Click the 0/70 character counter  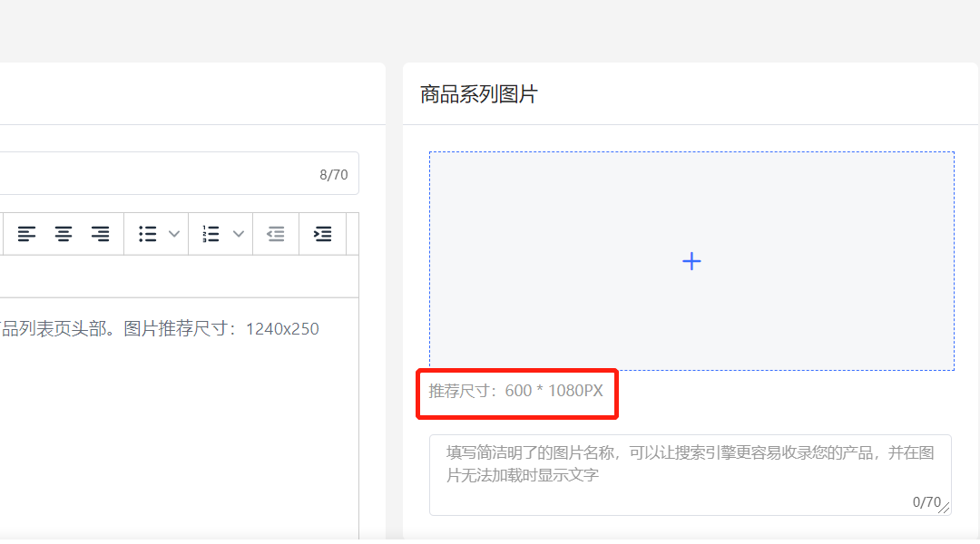point(926,502)
